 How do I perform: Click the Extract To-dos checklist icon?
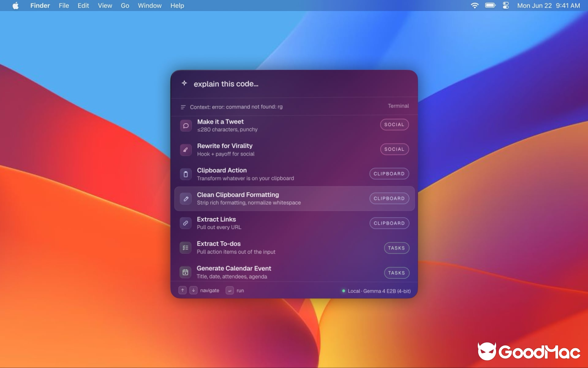click(185, 247)
